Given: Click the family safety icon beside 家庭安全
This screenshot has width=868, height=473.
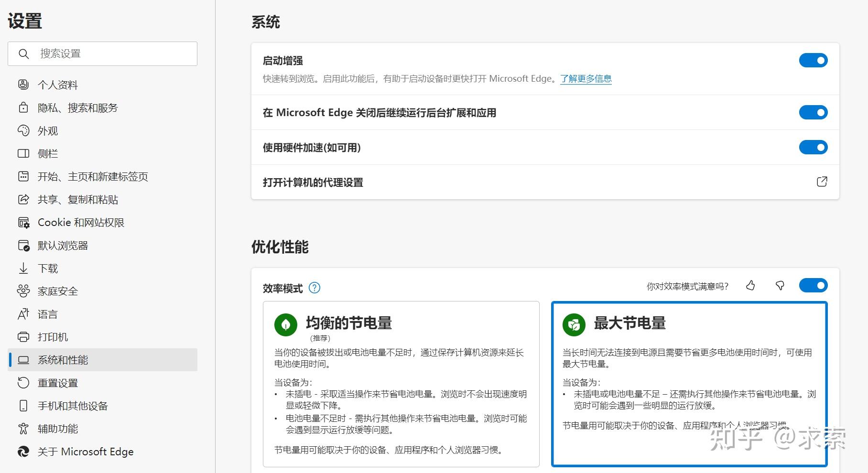Looking at the screenshot, I should pyautogui.click(x=23, y=291).
